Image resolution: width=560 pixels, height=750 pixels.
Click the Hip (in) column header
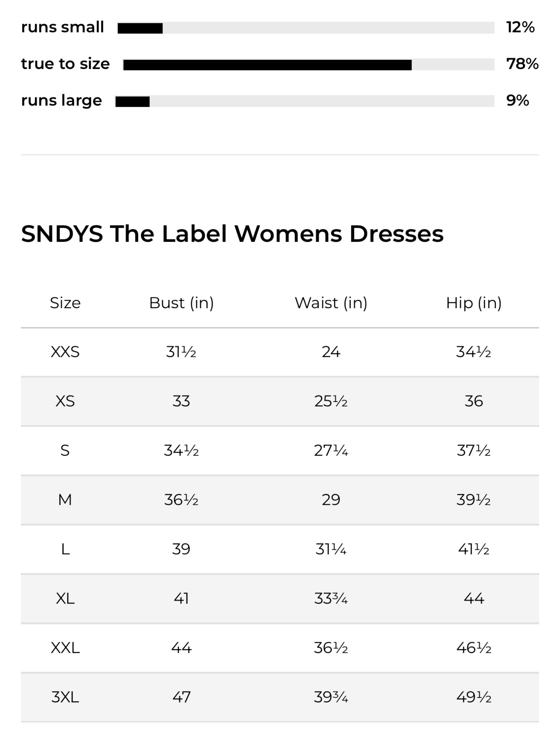(474, 303)
